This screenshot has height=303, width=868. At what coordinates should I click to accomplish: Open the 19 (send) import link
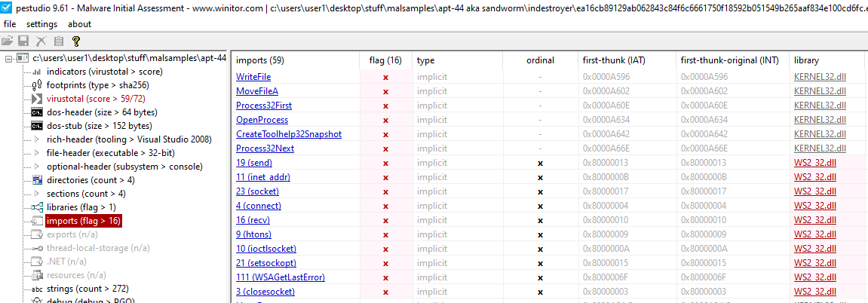(x=253, y=163)
